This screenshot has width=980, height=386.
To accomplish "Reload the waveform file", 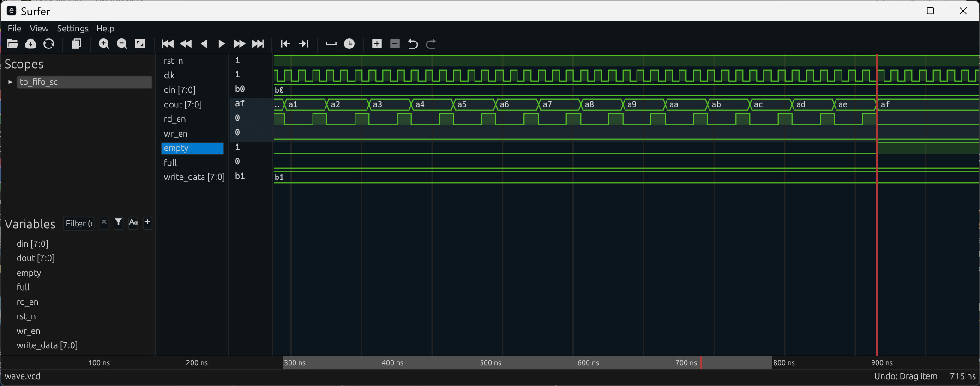I will (x=49, y=44).
